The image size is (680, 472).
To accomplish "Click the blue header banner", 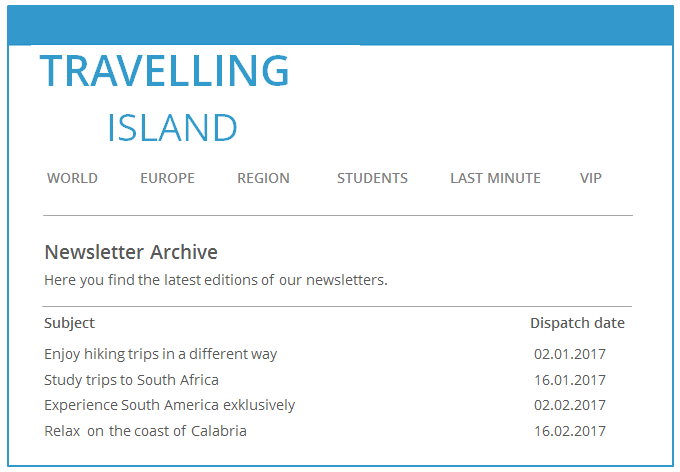I will pyautogui.click(x=340, y=25).
